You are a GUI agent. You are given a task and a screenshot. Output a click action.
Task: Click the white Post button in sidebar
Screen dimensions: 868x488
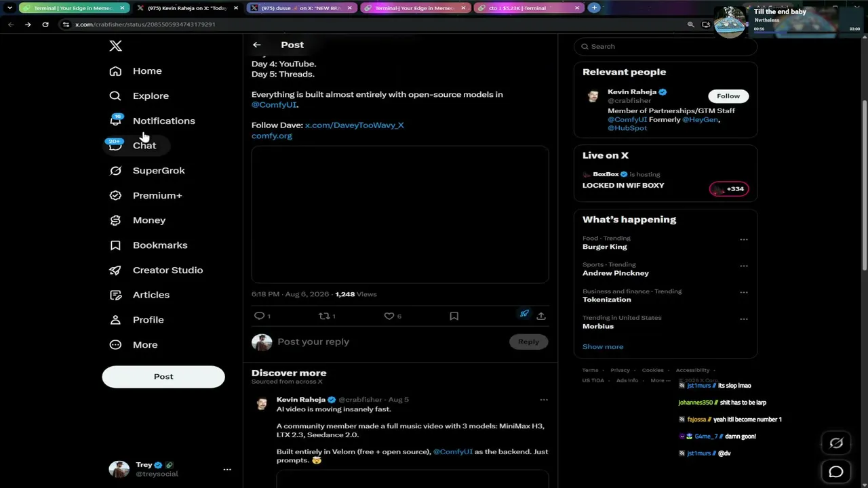[x=163, y=377]
